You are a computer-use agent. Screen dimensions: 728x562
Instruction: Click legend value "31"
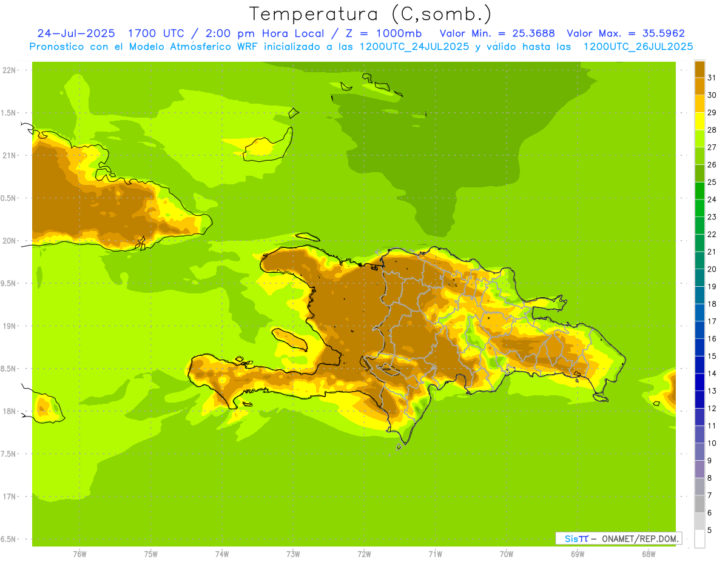(712, 78)
